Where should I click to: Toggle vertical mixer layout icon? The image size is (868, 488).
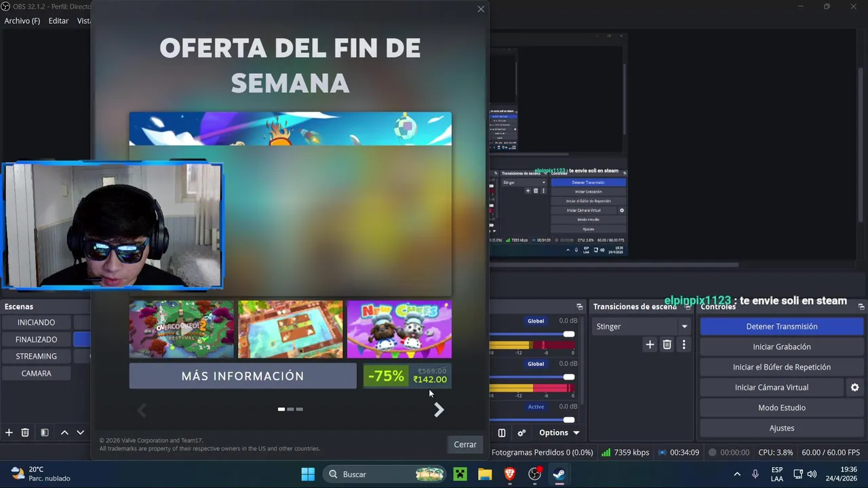point(502,432)
